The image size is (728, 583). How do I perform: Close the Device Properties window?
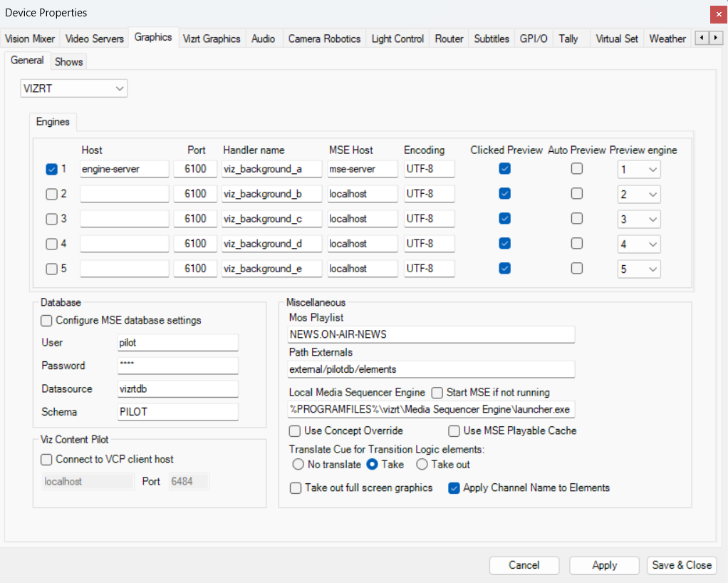point(718,13)
